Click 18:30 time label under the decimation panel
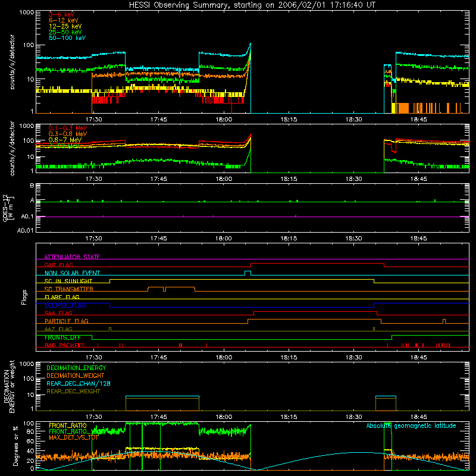476x476 pixels. click(x=353, y=417)
